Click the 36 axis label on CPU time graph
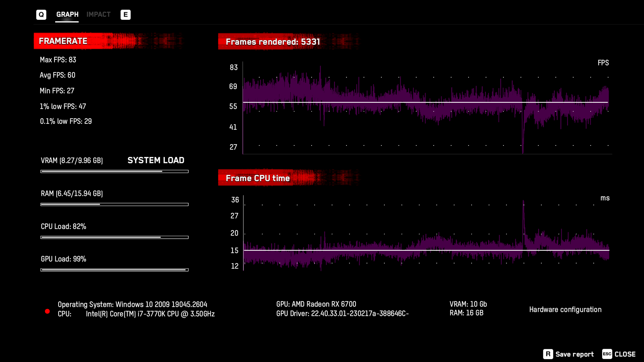Screen dimensions: 644x362 (235, 200)
